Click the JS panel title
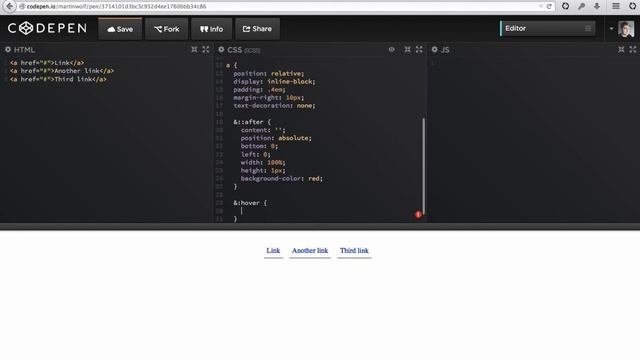640x360 pixels. 445,50
